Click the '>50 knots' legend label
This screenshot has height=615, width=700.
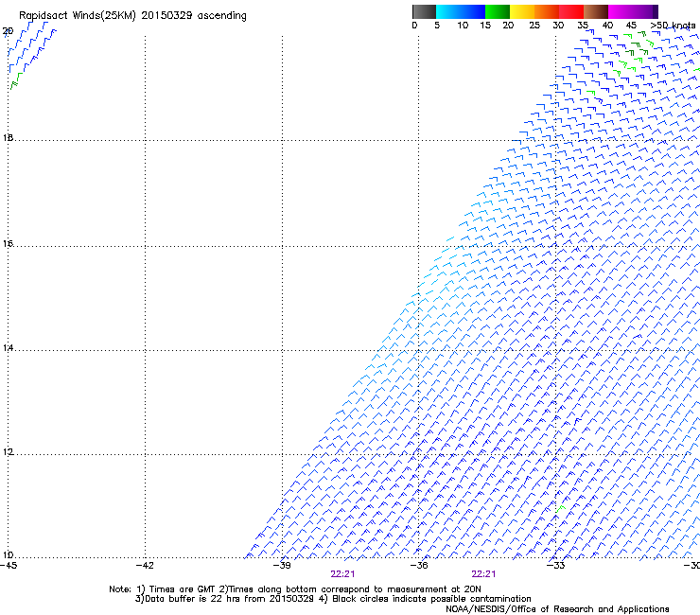pyautogui.click(x=673, y=26)
